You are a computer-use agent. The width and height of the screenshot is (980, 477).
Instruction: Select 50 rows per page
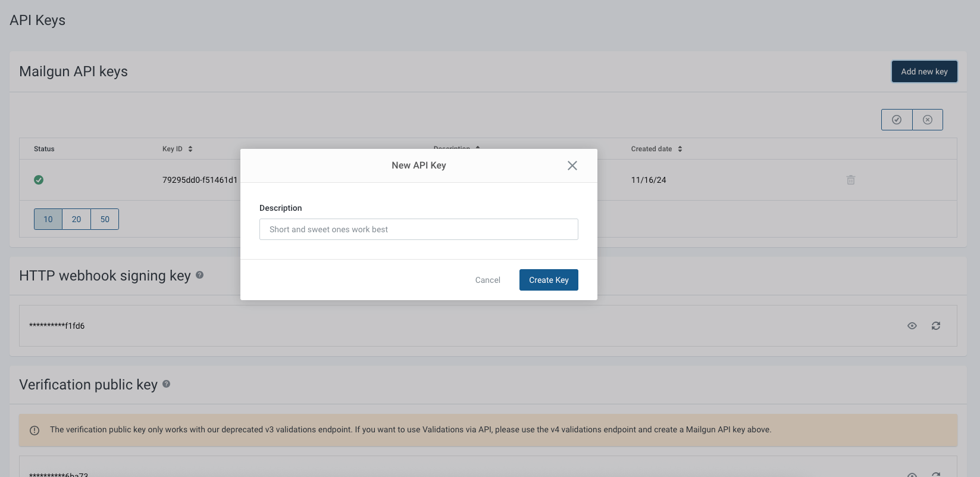click(105, 219)
